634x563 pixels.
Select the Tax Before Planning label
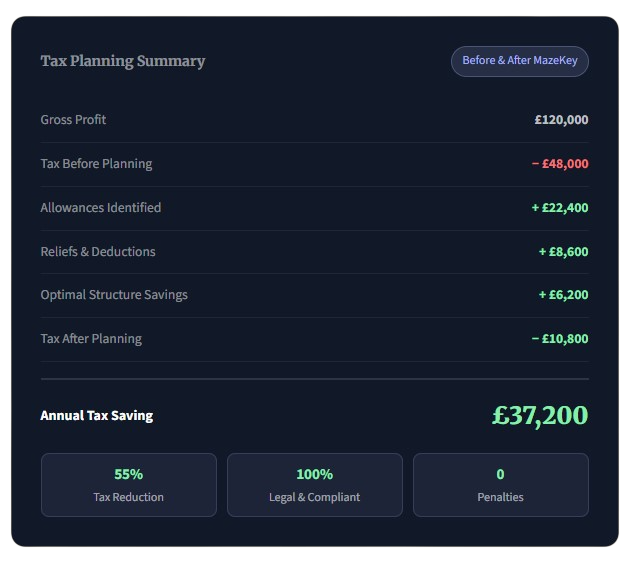96,164
